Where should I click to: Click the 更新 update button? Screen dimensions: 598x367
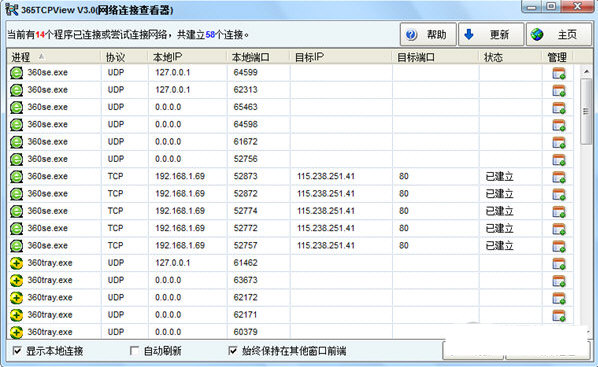491,35
